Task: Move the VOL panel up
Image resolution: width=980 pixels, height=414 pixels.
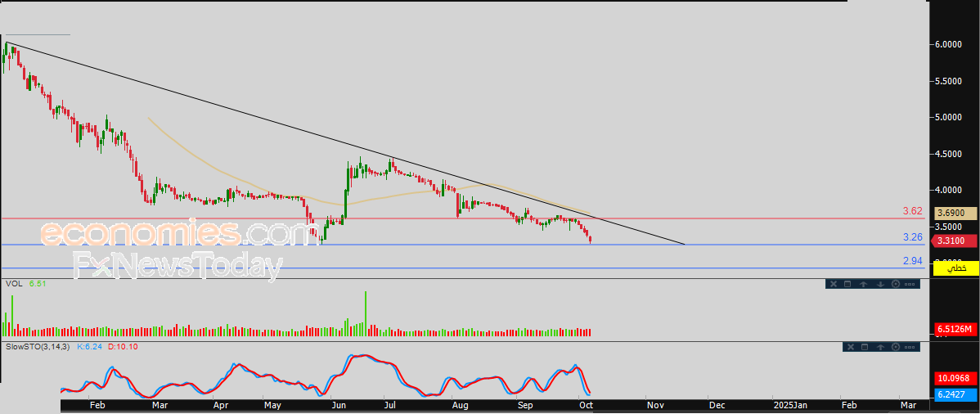Action: pos(863,284)
